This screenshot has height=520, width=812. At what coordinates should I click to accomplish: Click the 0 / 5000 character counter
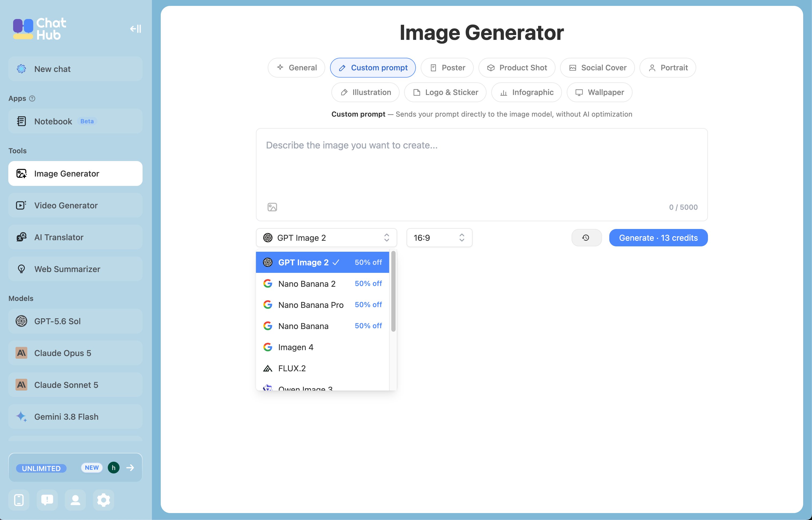point(683,207)
